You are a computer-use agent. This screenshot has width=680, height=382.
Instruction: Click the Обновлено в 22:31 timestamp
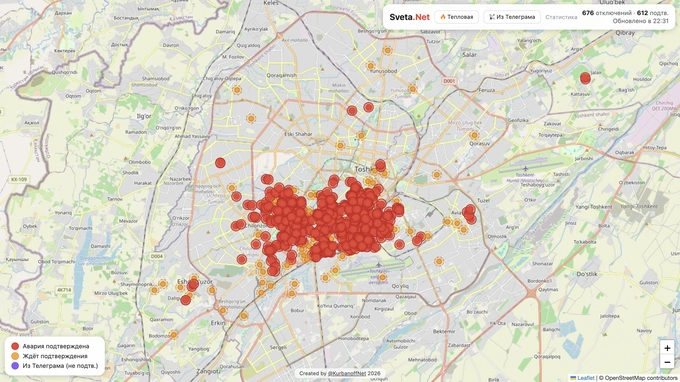coord(641,21)
